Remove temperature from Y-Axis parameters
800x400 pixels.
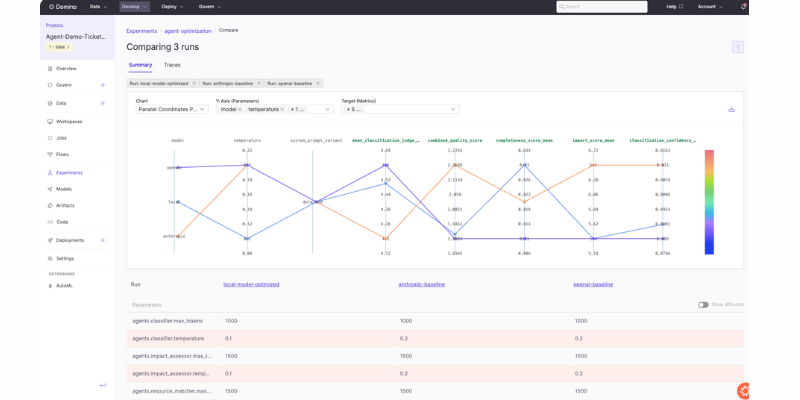pos(282,109)
